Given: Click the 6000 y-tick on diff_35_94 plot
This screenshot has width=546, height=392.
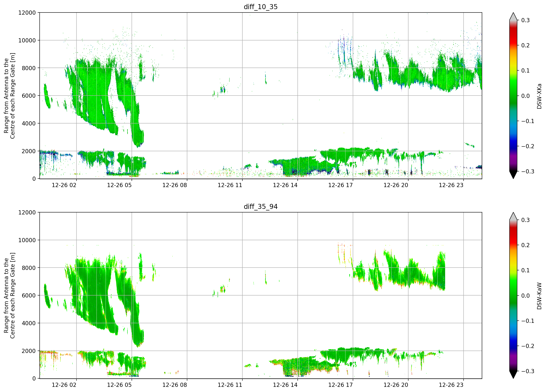Looking at the screenshot, I should [x=29, y=295].
